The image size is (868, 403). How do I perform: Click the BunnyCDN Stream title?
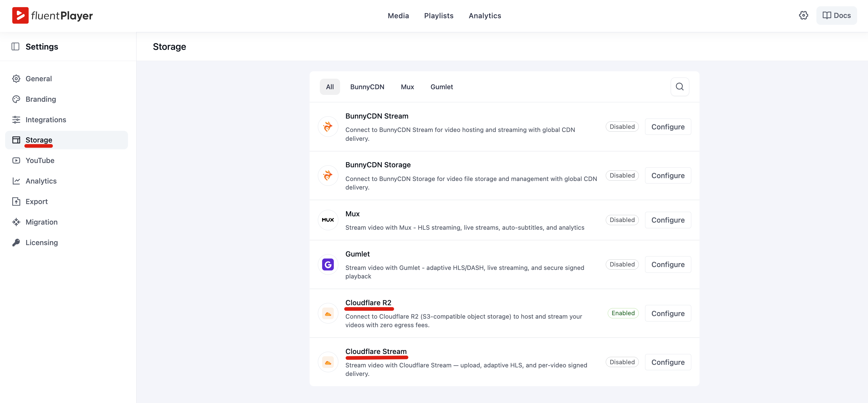[x=377, y=116]
